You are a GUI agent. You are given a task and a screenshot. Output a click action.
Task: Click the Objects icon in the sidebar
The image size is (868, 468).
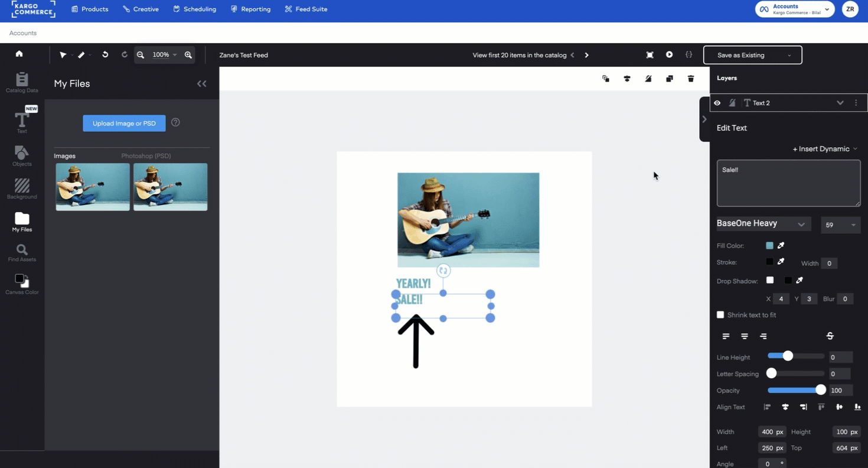22,155
